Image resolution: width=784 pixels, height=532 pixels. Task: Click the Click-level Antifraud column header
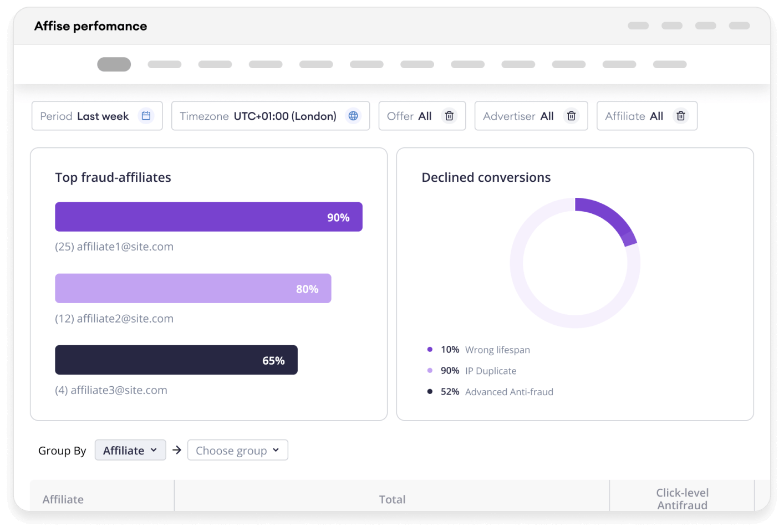click(x=682, y=498)
